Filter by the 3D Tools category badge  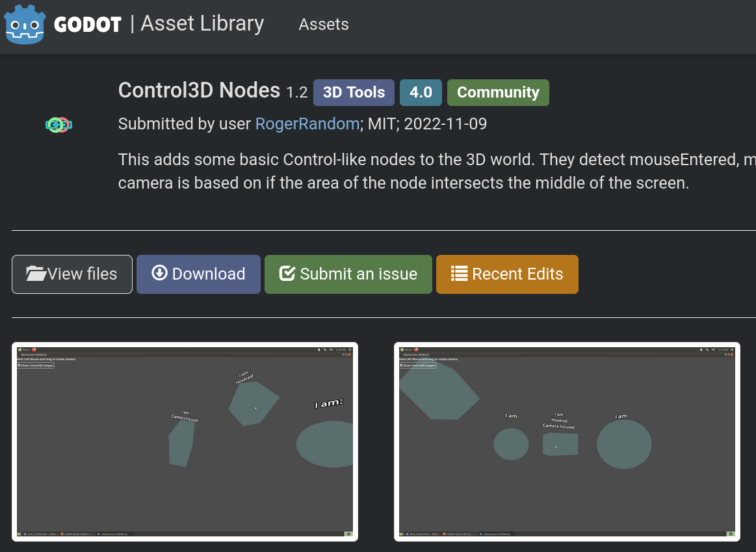(354, 92)
